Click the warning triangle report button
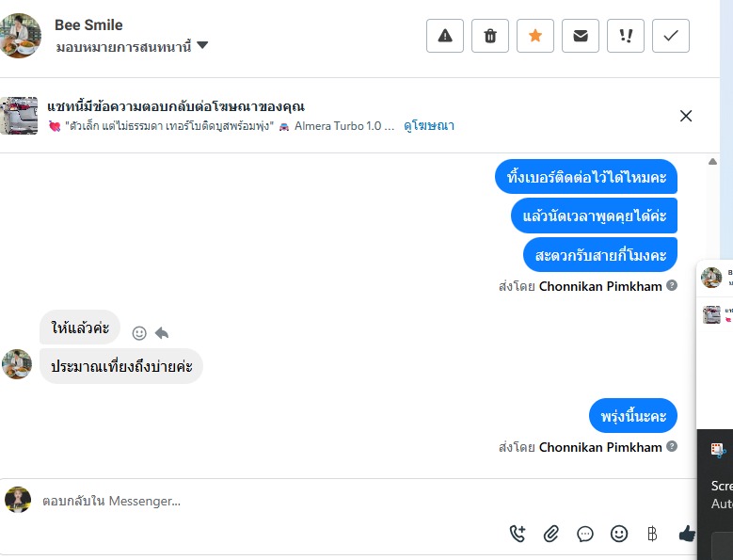 point(445,36)
